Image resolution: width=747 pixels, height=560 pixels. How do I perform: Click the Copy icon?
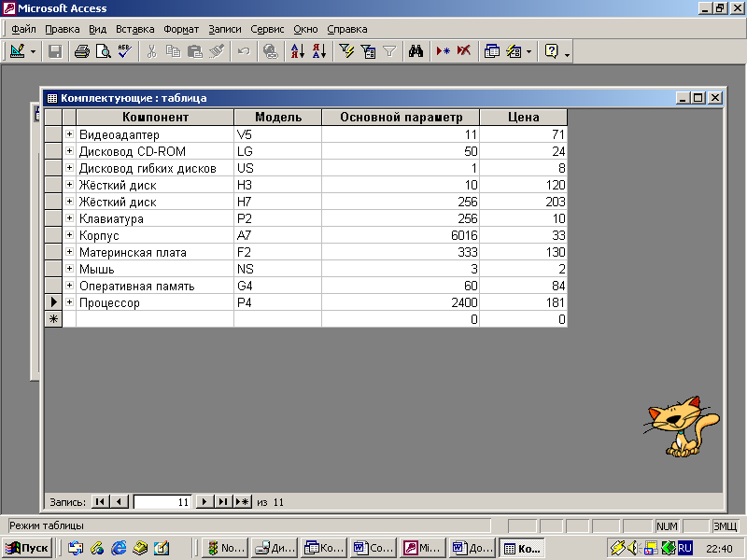[174, 51]
